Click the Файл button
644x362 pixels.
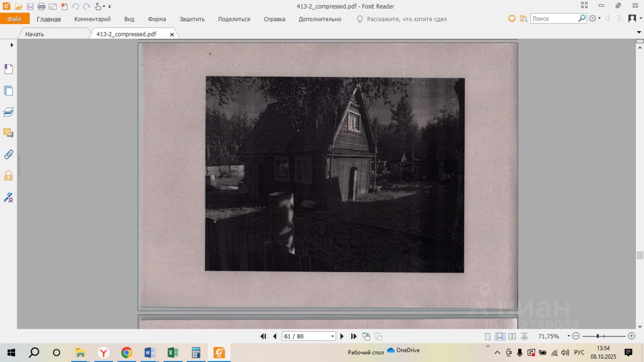tap(15, 19)
